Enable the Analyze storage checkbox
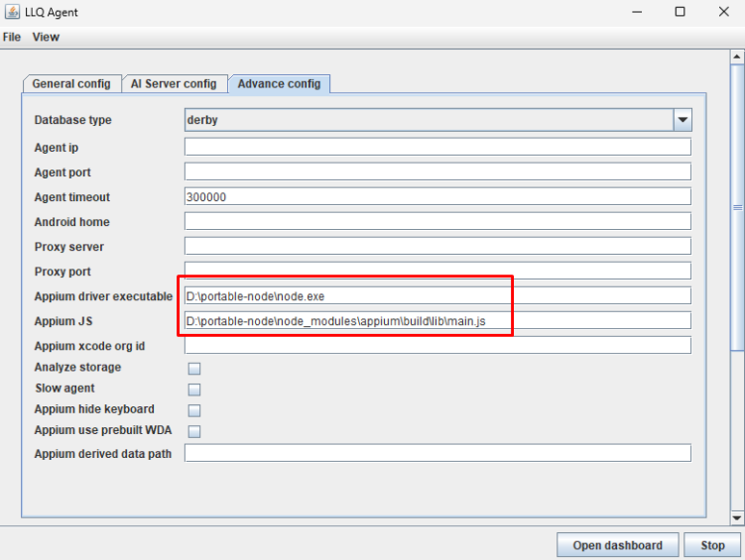 pyautogui.click(x=194, y=369)
